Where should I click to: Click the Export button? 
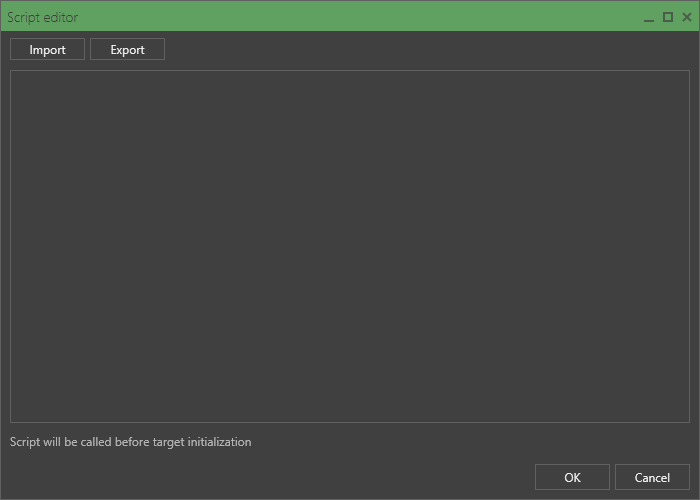[x=127, y=49]
